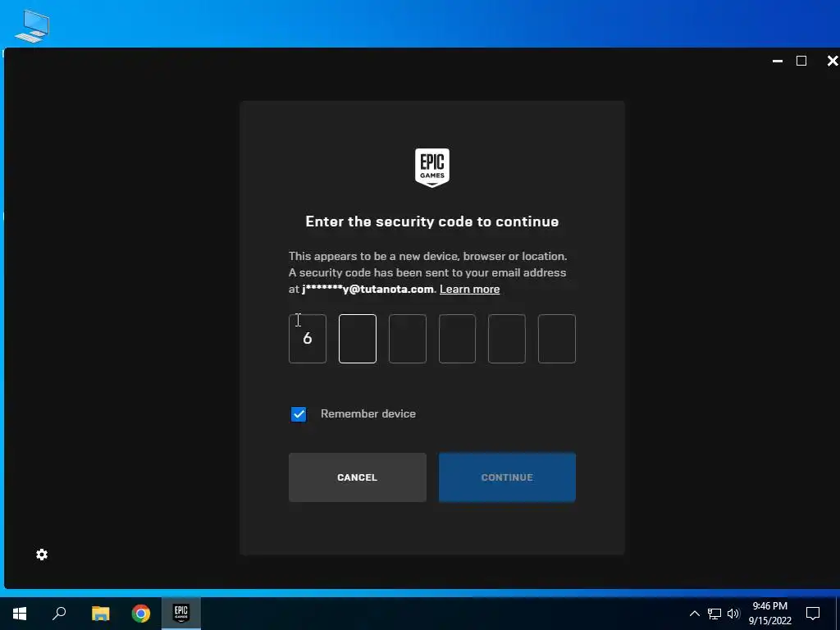
Task: Click the Epic Games logo
Action: 432,167
